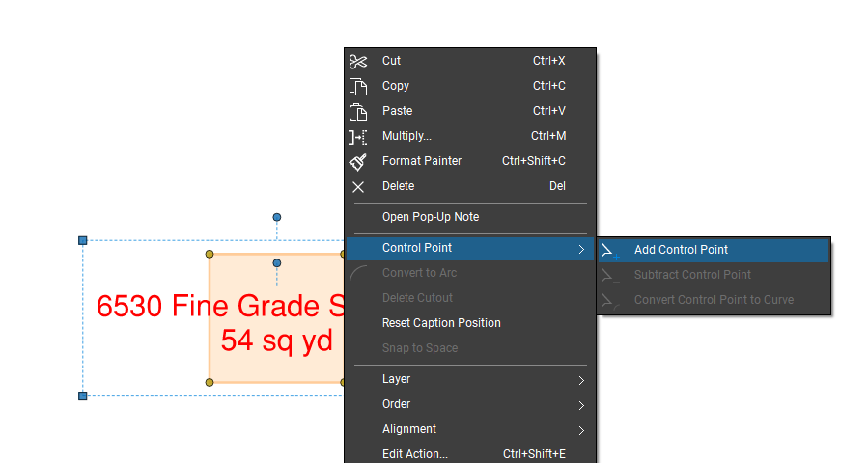This screenshot has height=463, width=868.
Task: Click the Multiply icon in menu
Action: (358, 137)
